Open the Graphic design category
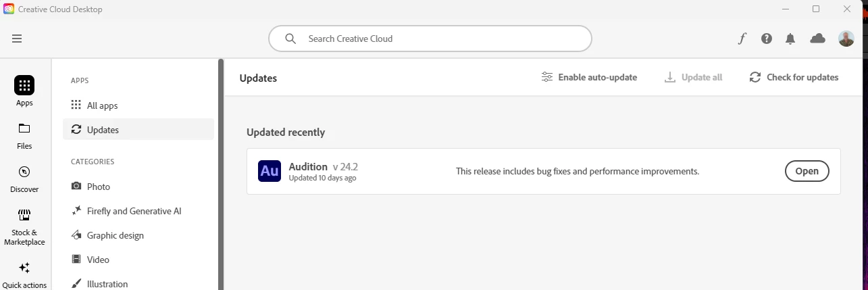This screenshot has height=290, width=868. coord(138,235)
